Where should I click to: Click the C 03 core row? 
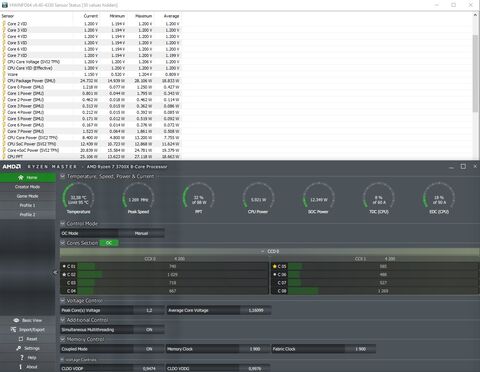[x=164, y=283]
